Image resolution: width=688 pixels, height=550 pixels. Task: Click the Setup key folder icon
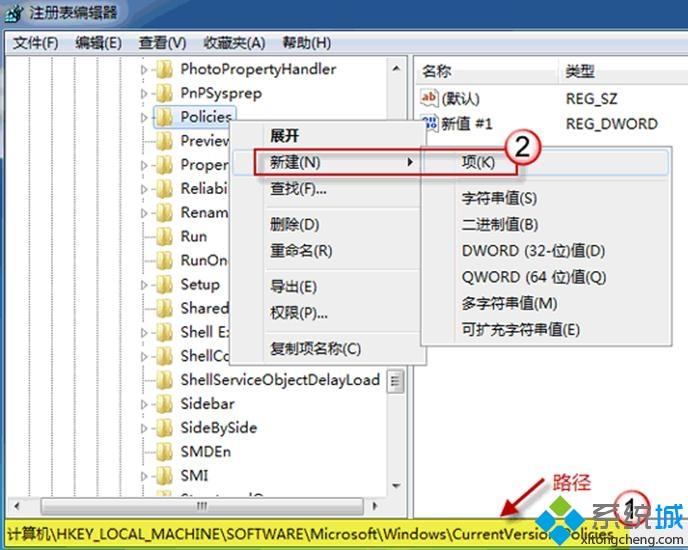click(164, 284)
